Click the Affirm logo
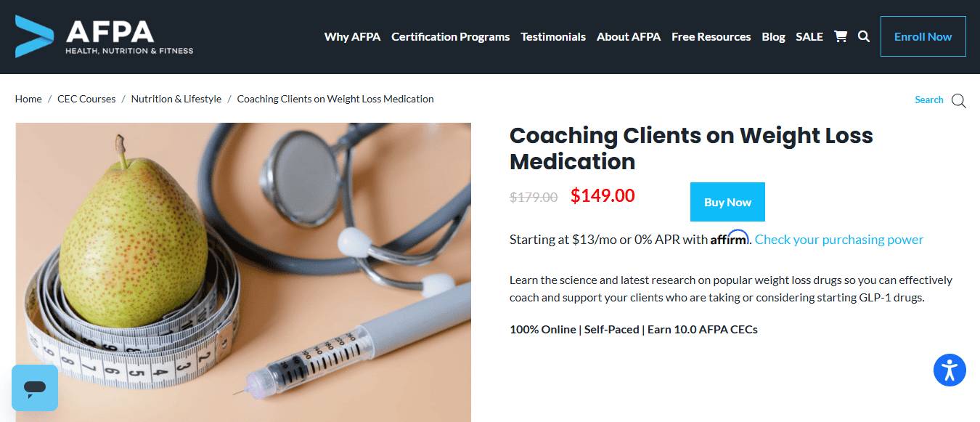The image size is (980, 422). click(x=729, y=238)
